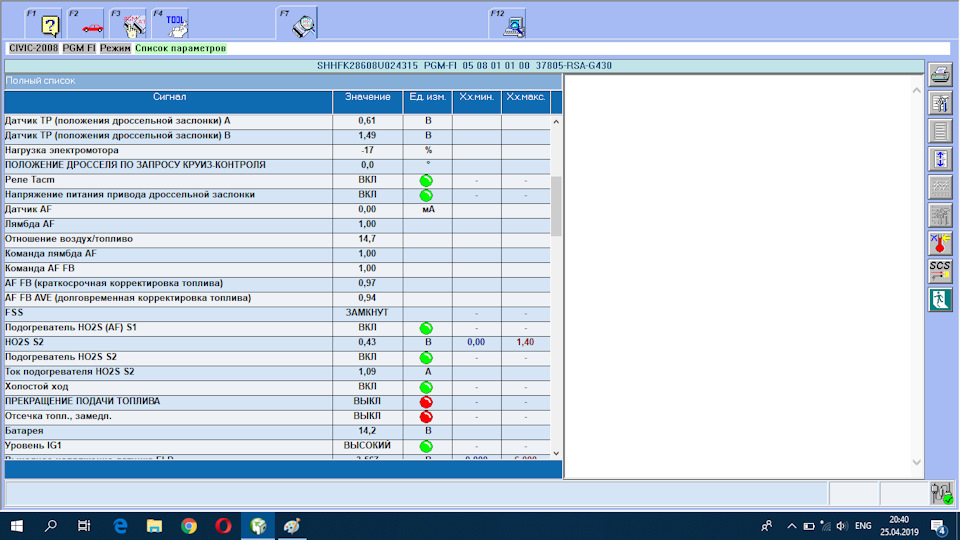Viewport: 960px width, 540px height.
Task: Click the 14,7 air/fuel ratio value
Action: click(367, 239)
